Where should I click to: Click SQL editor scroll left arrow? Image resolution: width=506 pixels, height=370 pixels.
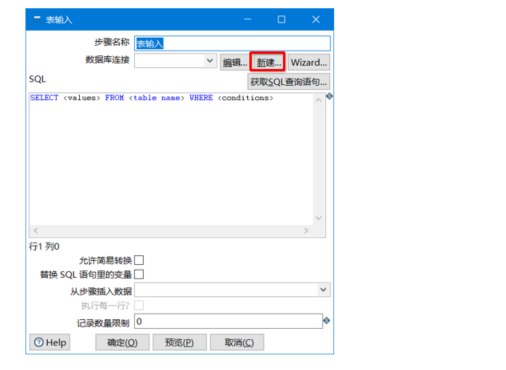(36, 230)
